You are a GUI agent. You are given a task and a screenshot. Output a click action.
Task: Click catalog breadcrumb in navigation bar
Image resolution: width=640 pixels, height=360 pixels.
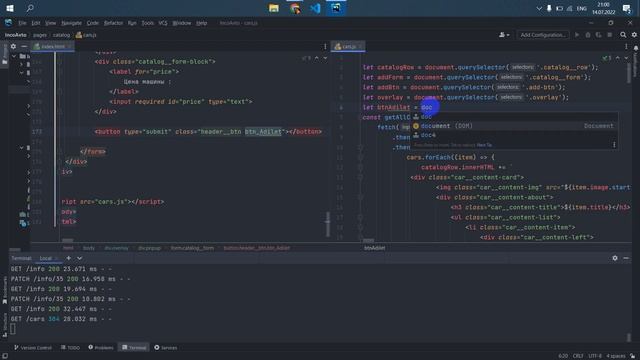[61, 35]
